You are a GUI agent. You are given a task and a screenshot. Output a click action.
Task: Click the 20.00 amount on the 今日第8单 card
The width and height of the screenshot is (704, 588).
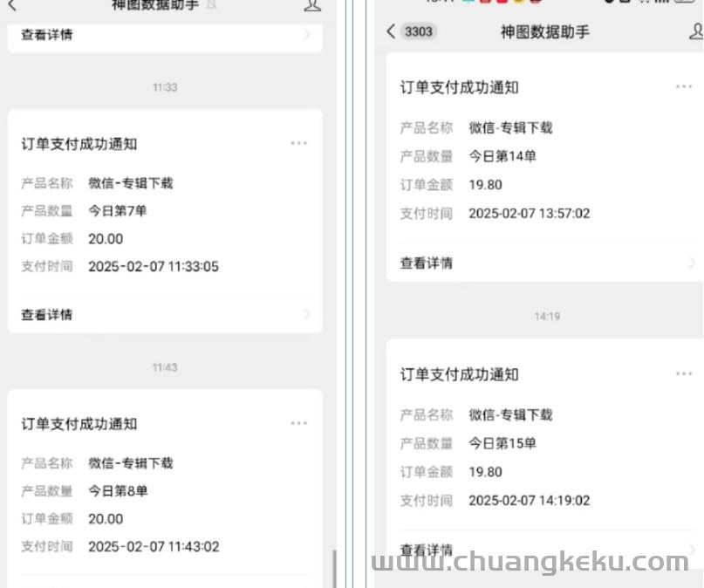(106, 519)
